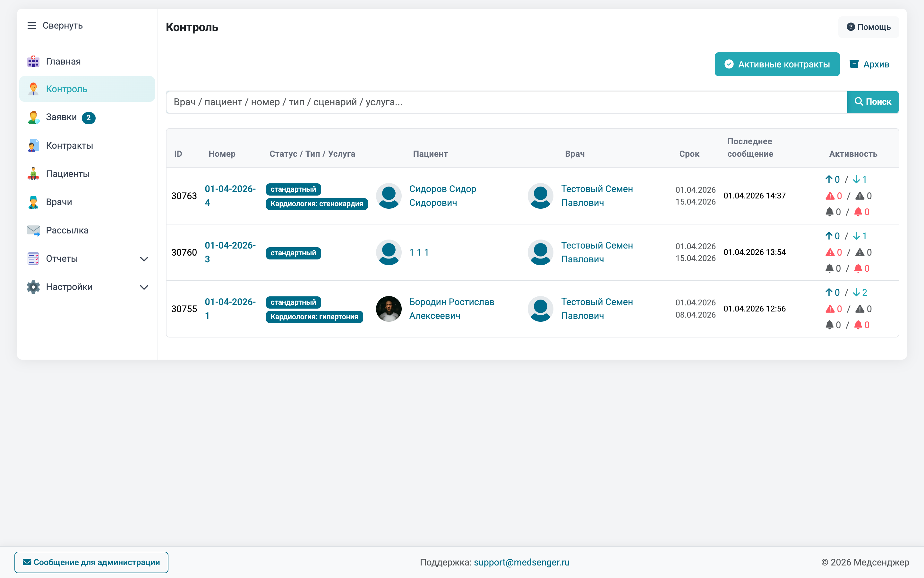Viewport: 924px width, 578px height.
Task: Click red bell icon in row 30760
Action: [858, 268]
